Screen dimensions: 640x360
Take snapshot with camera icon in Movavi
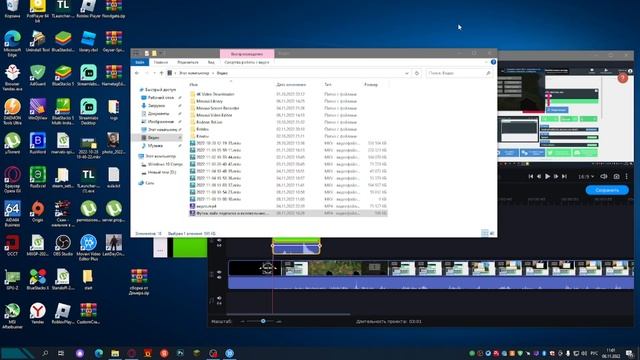(616, 176)
